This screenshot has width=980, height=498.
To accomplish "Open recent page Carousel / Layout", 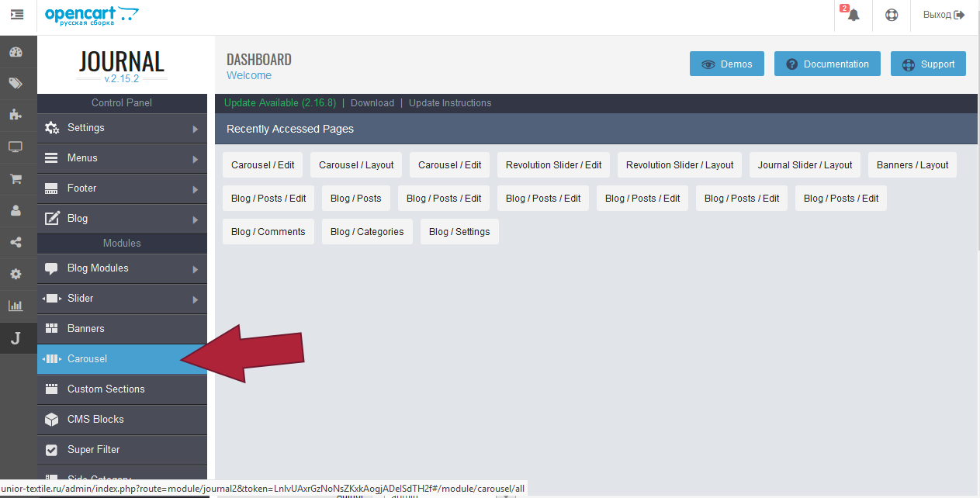I will (356, 165).
